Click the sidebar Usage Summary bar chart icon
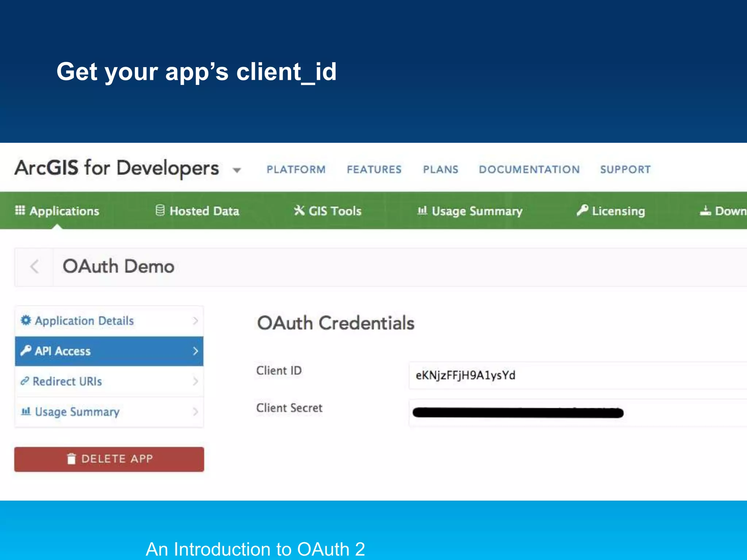 26,411
